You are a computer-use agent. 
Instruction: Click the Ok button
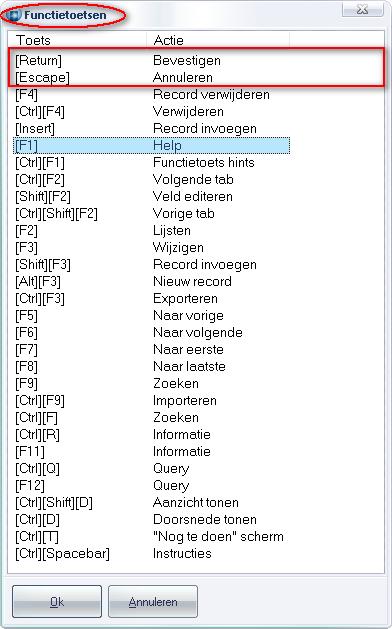[x=57, y=602]
